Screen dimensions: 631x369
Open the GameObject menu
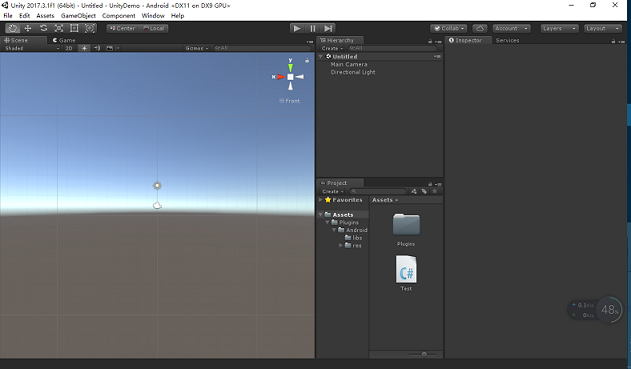(78, 16)
